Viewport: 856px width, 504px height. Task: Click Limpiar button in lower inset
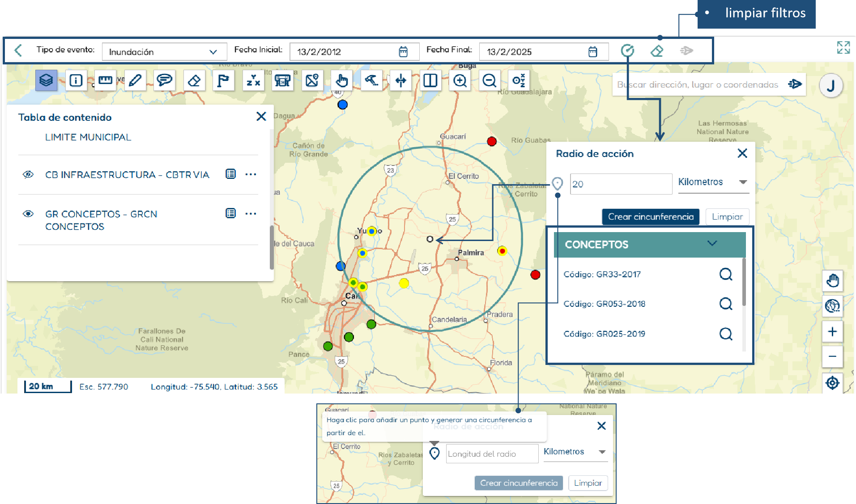(x=588, y=483)
